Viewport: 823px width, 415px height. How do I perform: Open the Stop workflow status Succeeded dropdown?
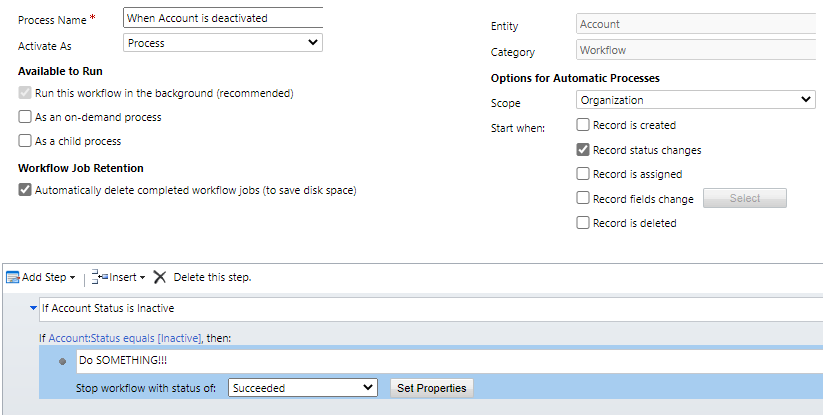[303, 388]
